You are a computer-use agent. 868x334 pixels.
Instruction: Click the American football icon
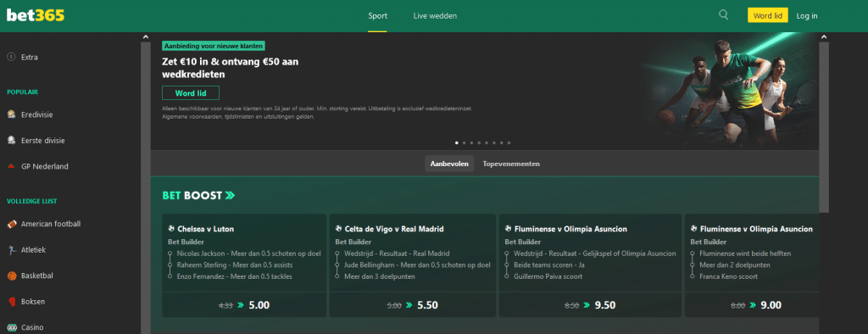[12, 224]
